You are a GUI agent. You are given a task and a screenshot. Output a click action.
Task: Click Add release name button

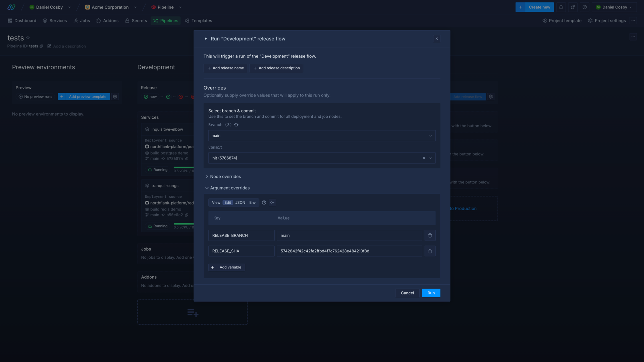[x=225, y=68]
